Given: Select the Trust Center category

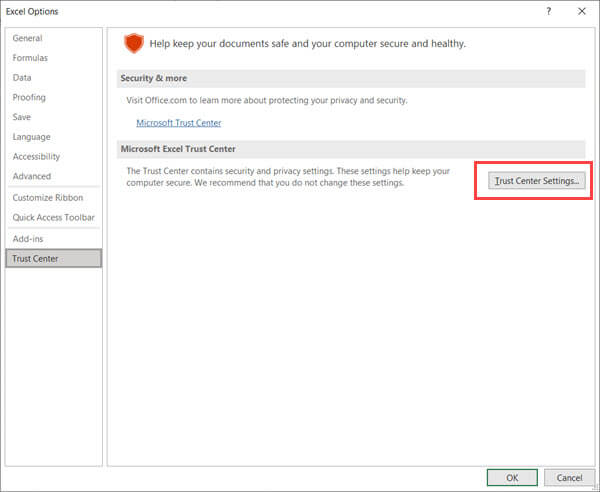Looking at the screenshot, I should click(35, 259).
